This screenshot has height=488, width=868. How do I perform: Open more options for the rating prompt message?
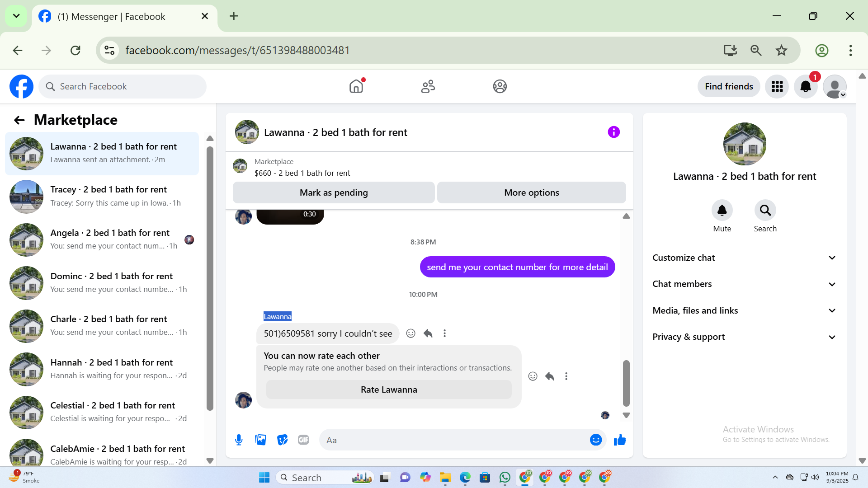click(566, 376)
